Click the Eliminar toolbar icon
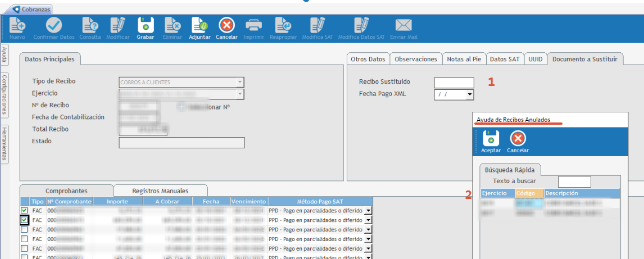The image size is (644, 259). click(173, 25)
